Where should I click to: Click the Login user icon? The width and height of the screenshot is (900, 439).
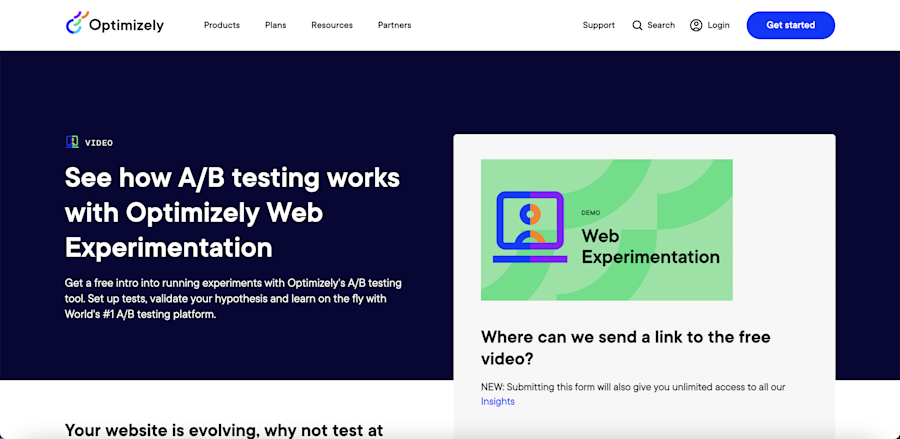[x=696, y=25]
